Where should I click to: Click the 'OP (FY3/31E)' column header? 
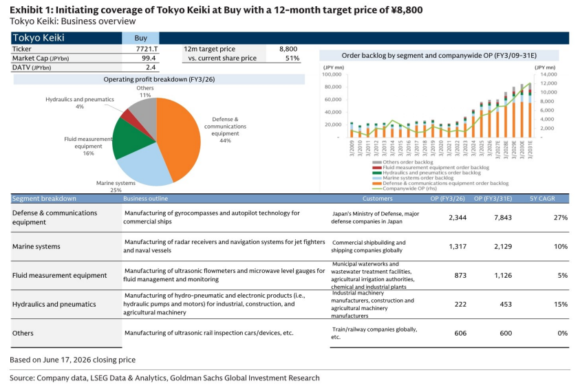coord(493,199)
